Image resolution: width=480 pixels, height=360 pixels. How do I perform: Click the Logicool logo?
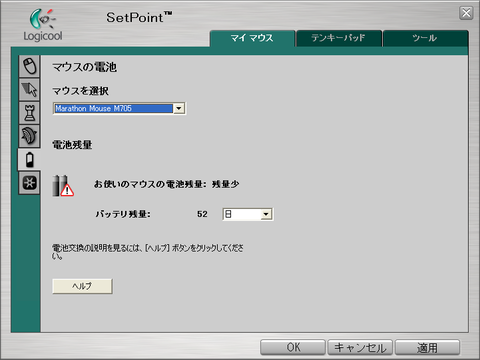point(43,25)
